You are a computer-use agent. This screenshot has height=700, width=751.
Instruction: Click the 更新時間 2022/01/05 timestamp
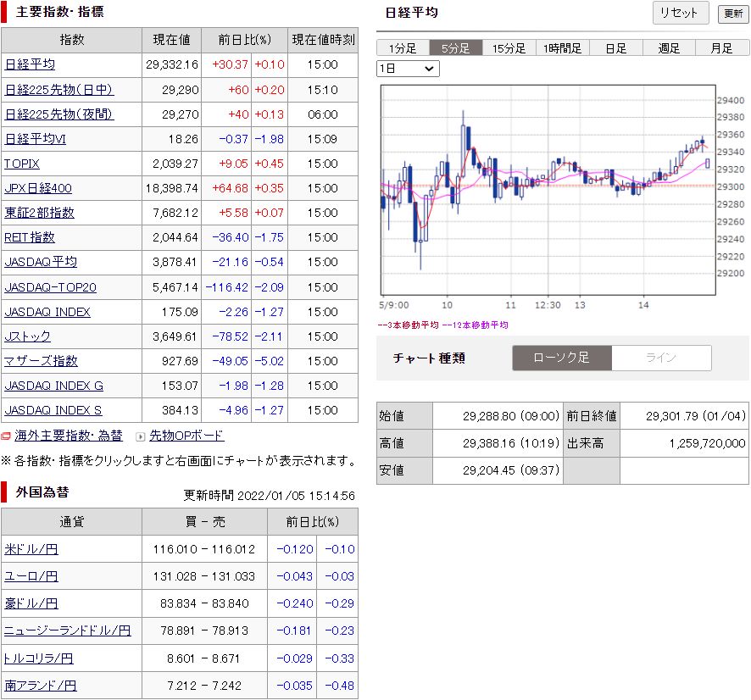click(x=270, y=496)
